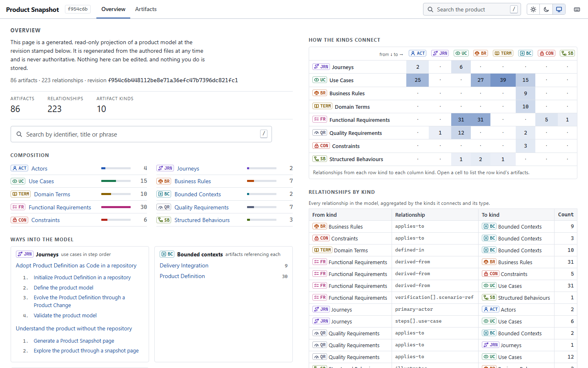Image resolution: width=588 pixels, height=368 pixels.
Task: Click Structured Behaviours row label in matrix
Action: tap(356, 159)
